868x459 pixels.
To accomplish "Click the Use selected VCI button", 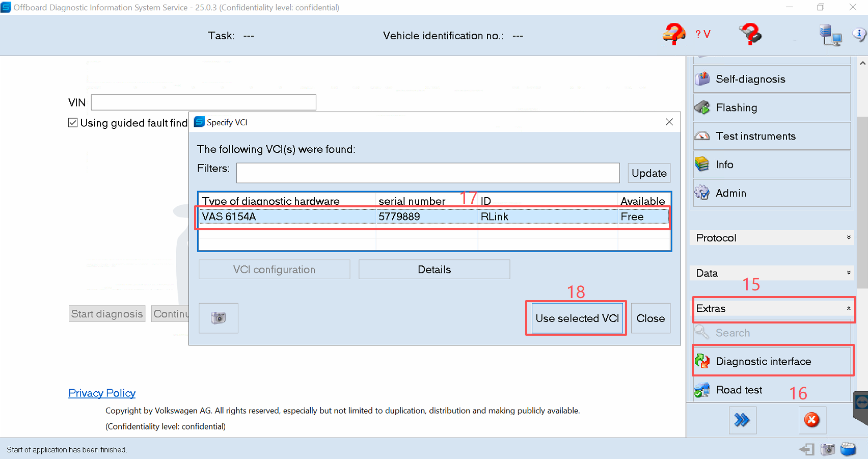I will tap(577, 318).
